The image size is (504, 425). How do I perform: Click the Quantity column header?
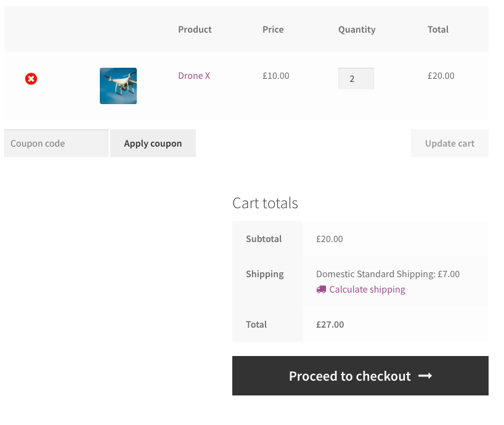[357, 29]
